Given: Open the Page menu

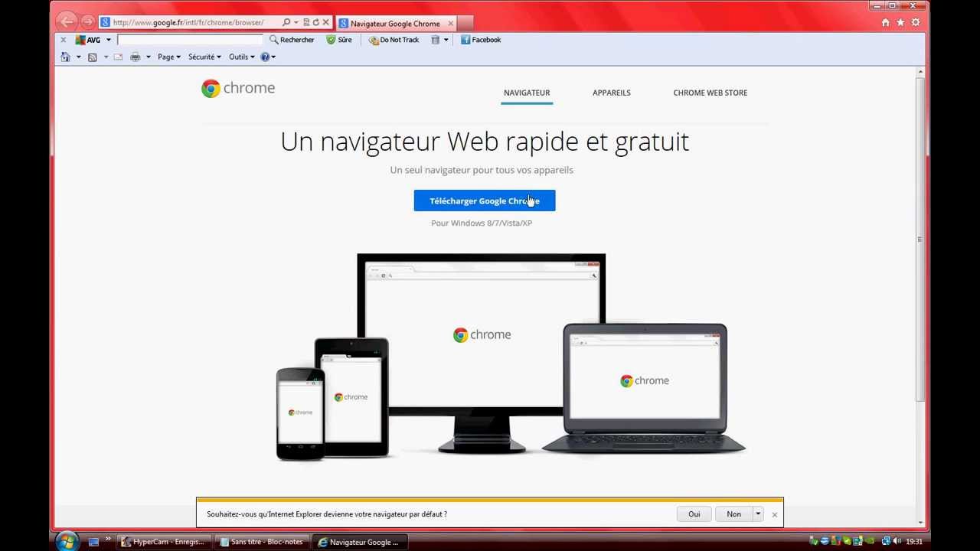Looking at the screenshot, I should [169, 57].
